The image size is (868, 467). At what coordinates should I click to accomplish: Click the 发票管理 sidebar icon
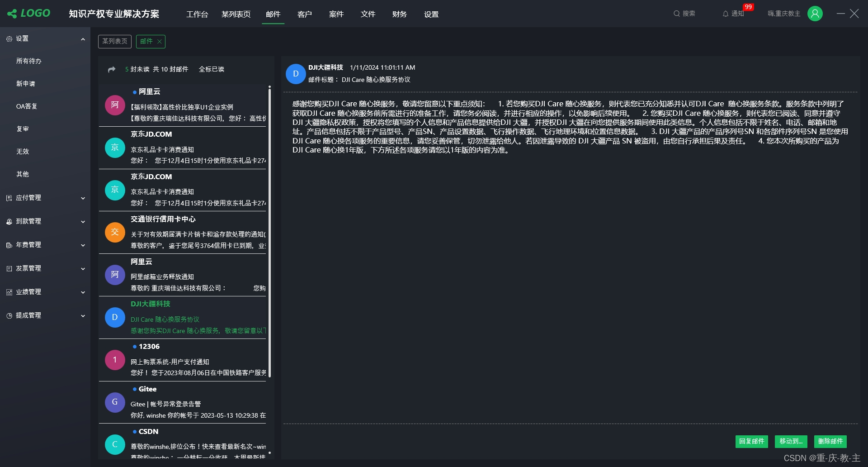[x=9, y=269]
